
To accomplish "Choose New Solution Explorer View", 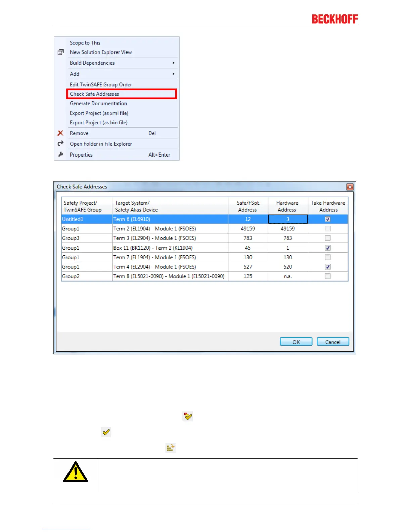I will tap(123, 52).
